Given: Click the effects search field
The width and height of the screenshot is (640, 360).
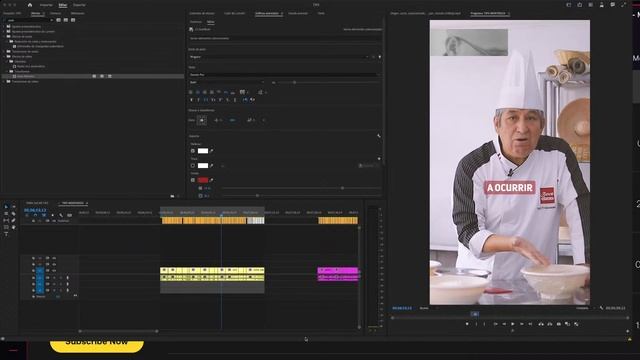Looking at the screenshot, I should 29,20.
